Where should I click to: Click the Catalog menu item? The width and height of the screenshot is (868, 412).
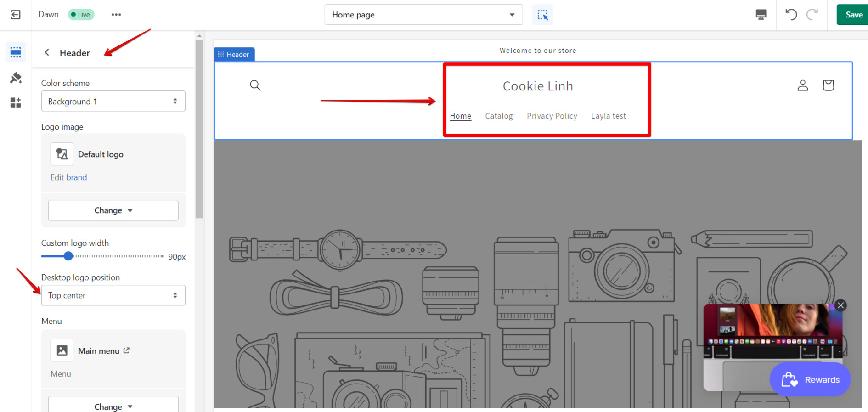(x=499, y=116)
